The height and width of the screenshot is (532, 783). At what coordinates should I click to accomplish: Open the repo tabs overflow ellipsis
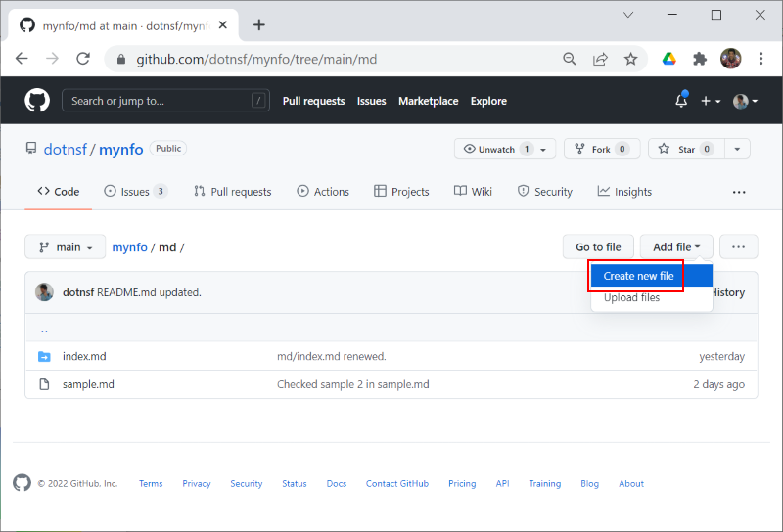point(739,192)
